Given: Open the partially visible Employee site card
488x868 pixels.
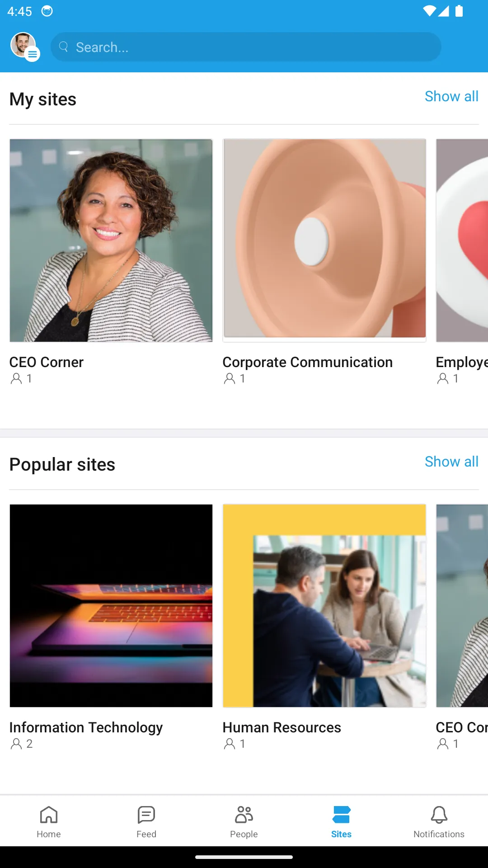Looking at the screenshot, I should point(462,262).
